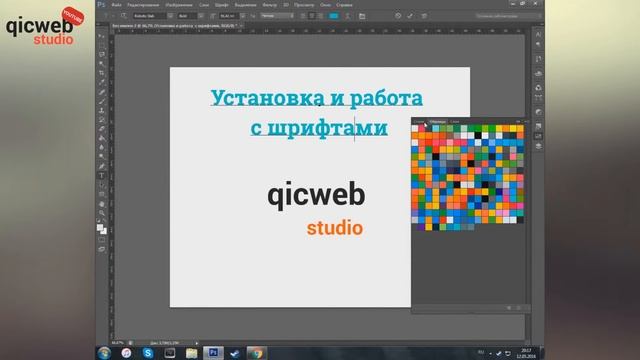Viewport: 640px width, 360px height.
Task: Toggle the Character and Paragraph panels
Action: 362,16
